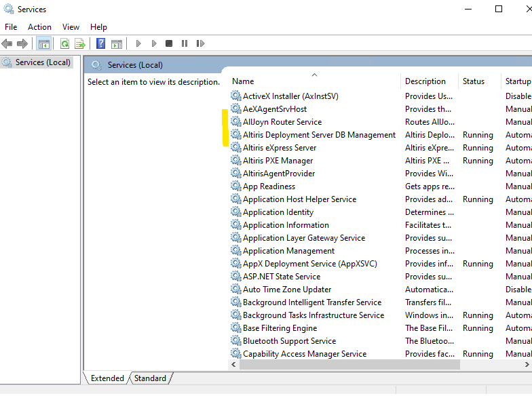Image resolution: width=532 pixels, height=396 pixels.
Task: Click the second Start Service play icon
Action: pos(153,43)
